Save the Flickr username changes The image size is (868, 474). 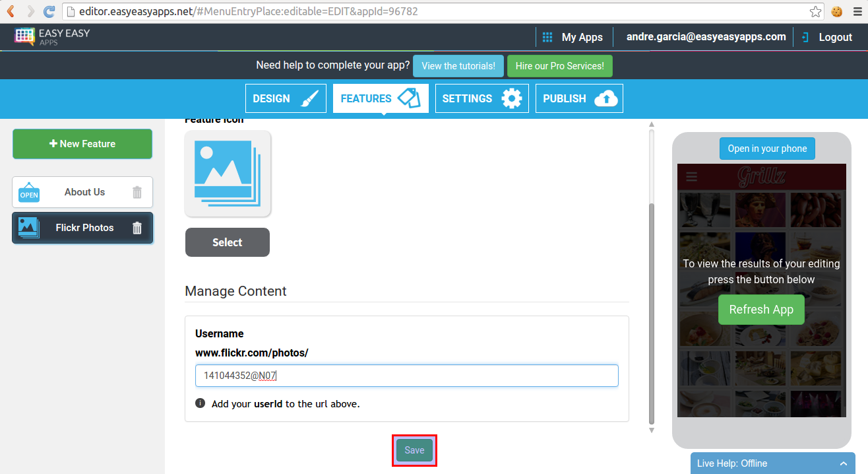click(414, 450)
